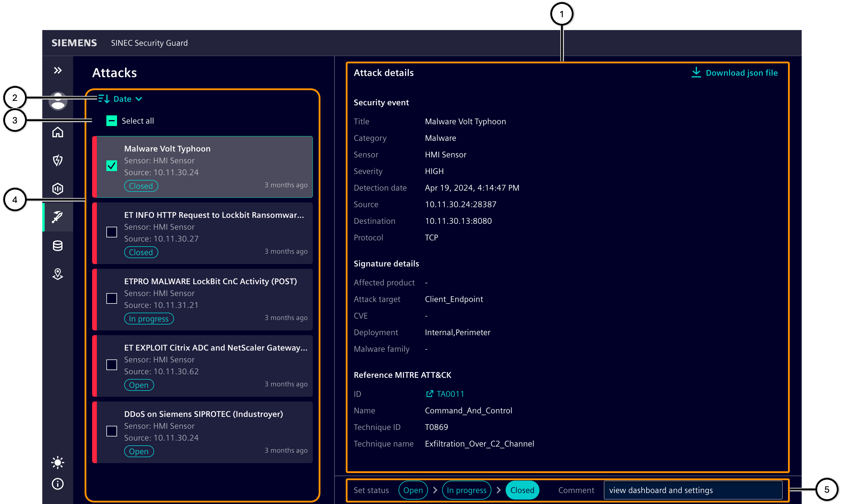Check the ET INFO HTTP Request Lockbit checkbox
841x504 pixels.
tap(111, 232)
